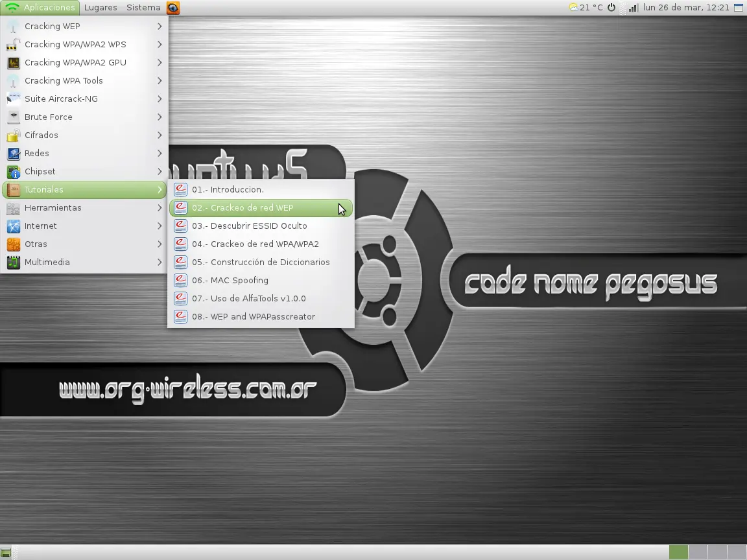Viewport: 747px width, 560px height.
Task: Click the Tutoriales book icon
Action: tap(14, 189)
